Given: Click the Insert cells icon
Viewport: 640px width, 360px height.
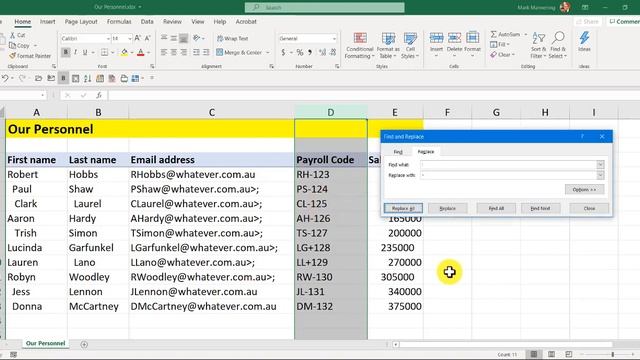Looking at the screenshot, I should point(436,38).
